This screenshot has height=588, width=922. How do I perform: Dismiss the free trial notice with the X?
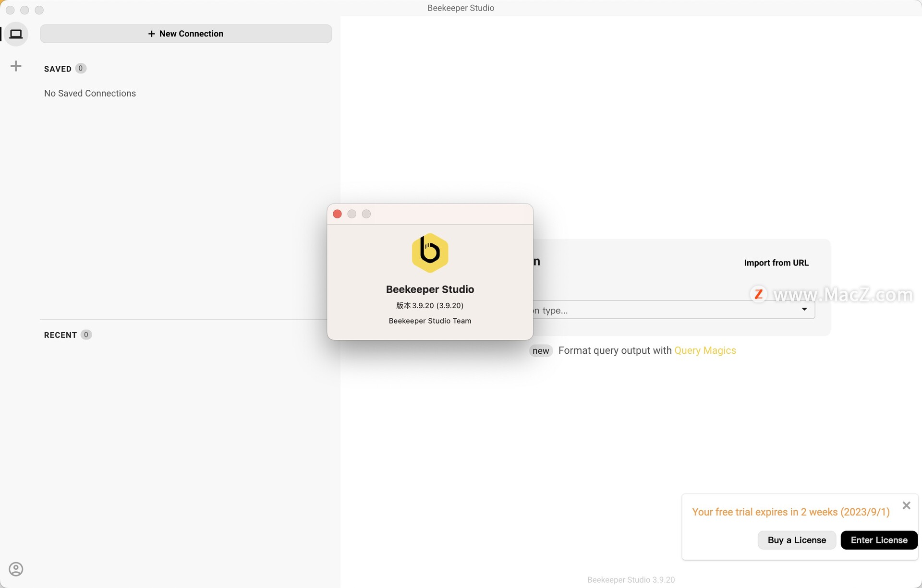tap(906, 505)
